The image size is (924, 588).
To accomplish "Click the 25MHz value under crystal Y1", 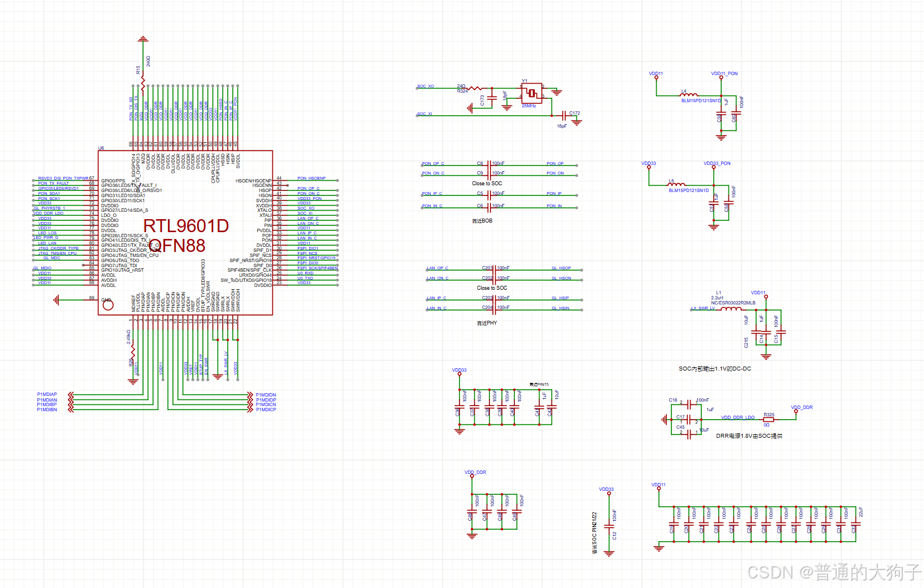I will (529, 106).
